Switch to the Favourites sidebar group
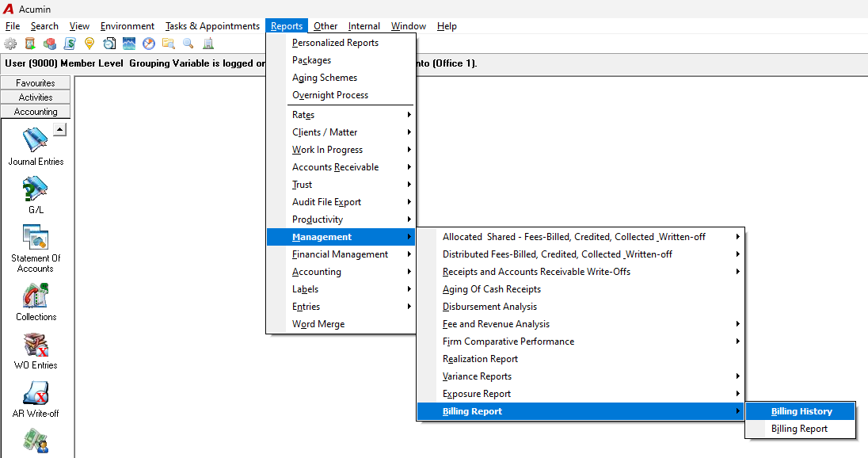This screenshot has width=868, height=458. pyautogui.click(x=36, y=83)
